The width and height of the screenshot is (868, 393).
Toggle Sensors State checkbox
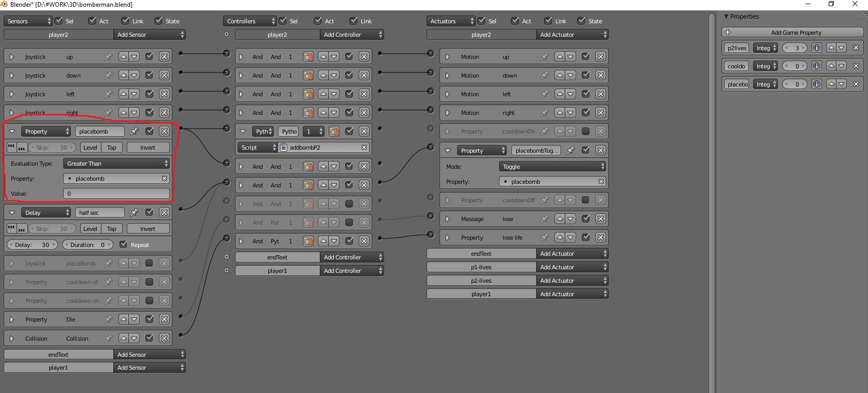(158, 21)
